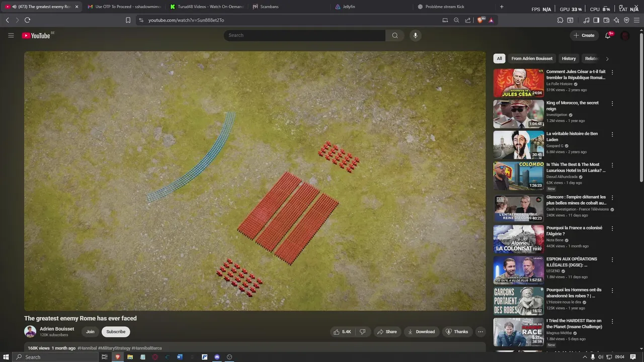Open Brave Rewards triangle icon
The width and height of the screenshot is (644, 362).
(491, 20)
